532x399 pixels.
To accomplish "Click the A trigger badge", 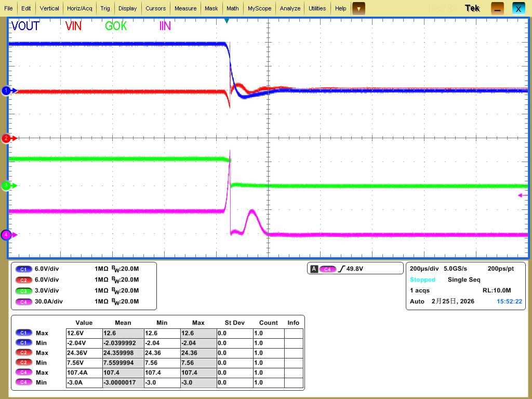I will 314,269.
